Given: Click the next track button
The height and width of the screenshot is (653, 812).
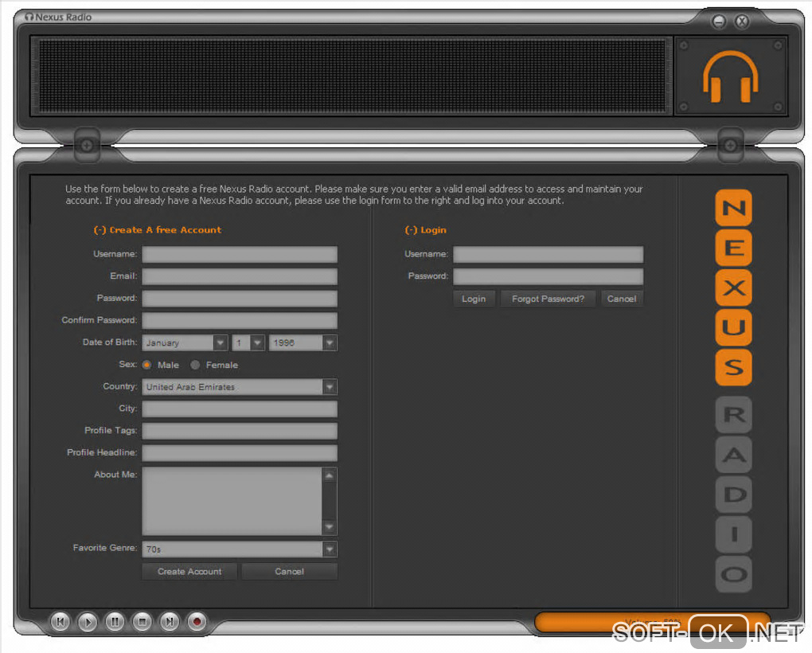Looking at the screenshot, I should [x=170, y=621].
